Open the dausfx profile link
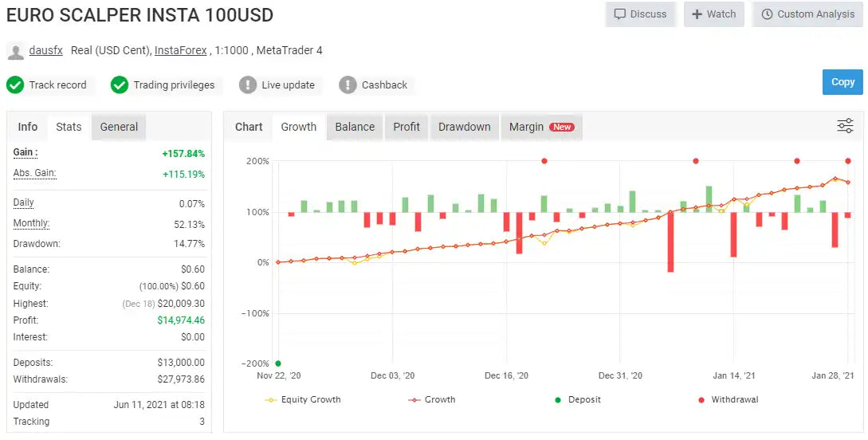 coord(46,50)
